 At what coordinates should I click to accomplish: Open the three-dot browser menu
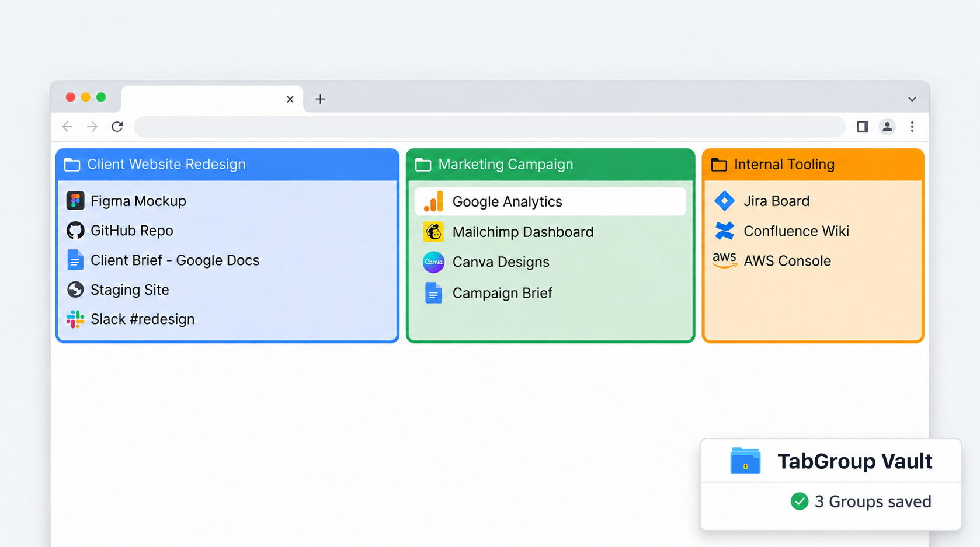click(x=912, y=127)
